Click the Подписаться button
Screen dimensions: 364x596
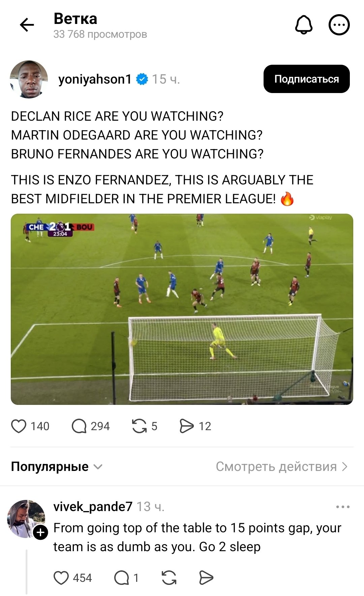point(307,79)
